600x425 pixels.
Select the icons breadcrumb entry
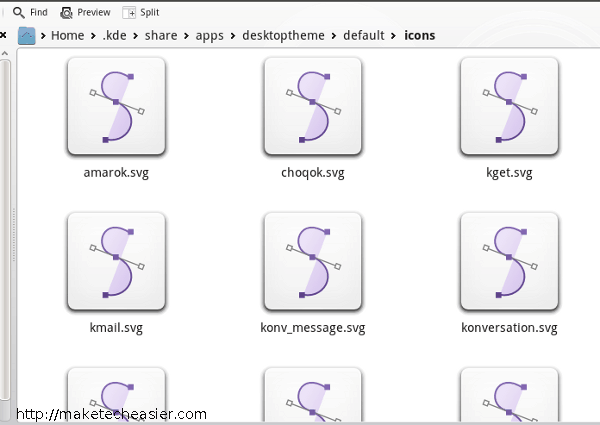click(419, 36)
